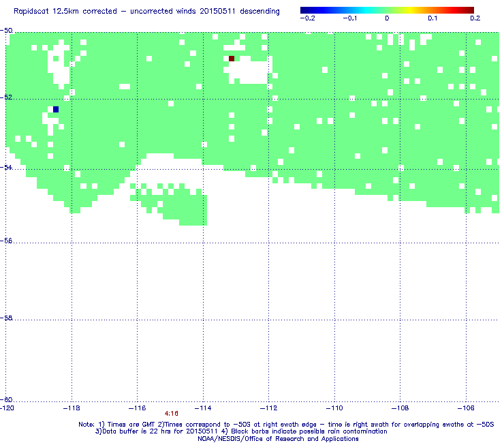The image size is (504, 443).
Task: Click the '-50' latitude label
Action: tap(6, 31)
